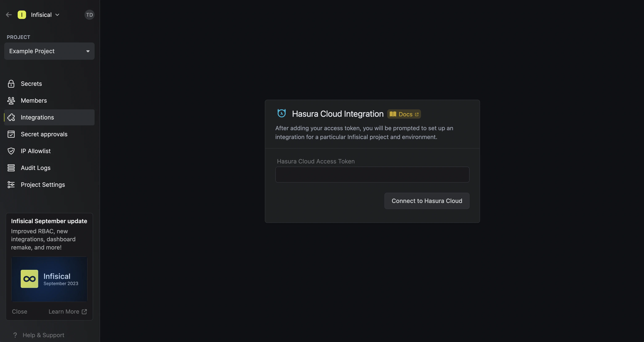Click Connect to Hasura Cloud button
Screen dimensions: 644x342
click(x=427, y=201)
